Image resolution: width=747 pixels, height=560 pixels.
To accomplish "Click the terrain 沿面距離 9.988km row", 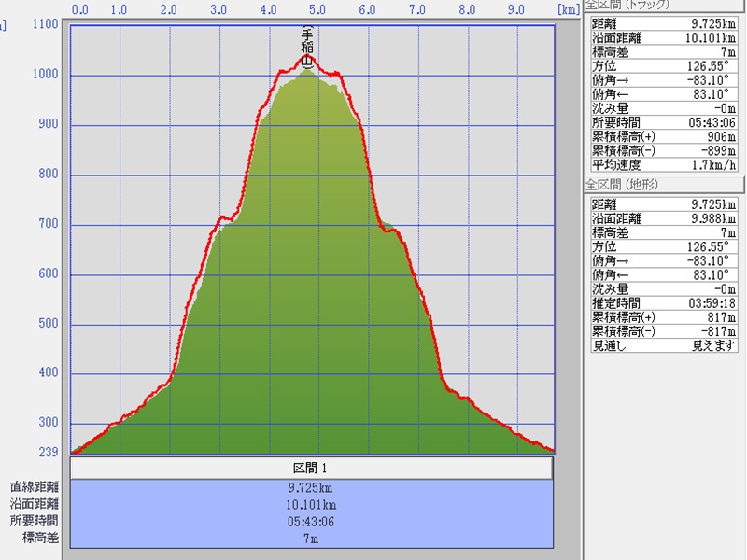I will click(x=664, y=218).
